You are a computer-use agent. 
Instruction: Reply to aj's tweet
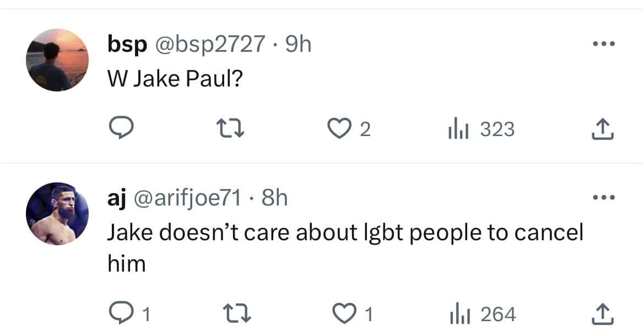pyautogui.click(x=119, y=315)
